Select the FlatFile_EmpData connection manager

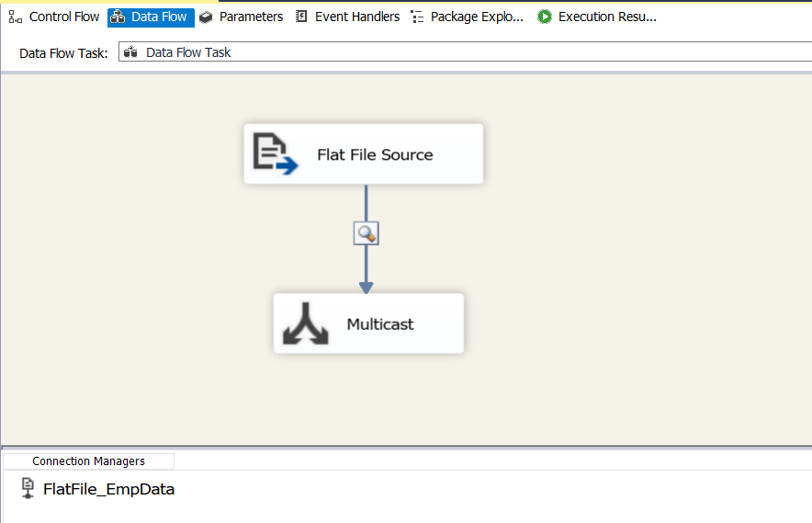[98, 489]
